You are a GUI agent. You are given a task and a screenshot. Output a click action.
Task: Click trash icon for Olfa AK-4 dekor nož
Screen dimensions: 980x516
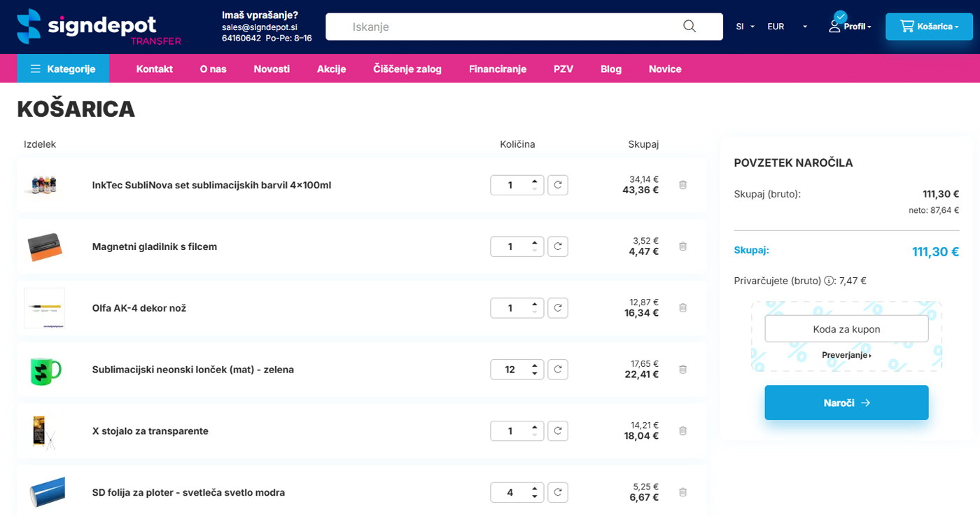(x=682, y=308)
